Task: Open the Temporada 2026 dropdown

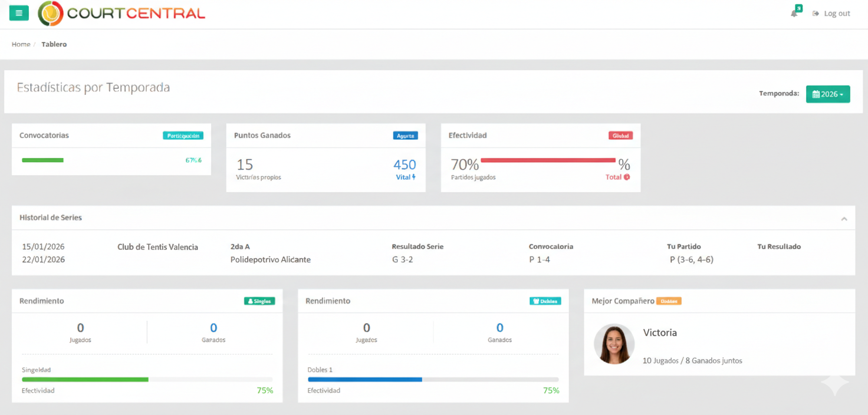Action: click(x=828, y=94)
